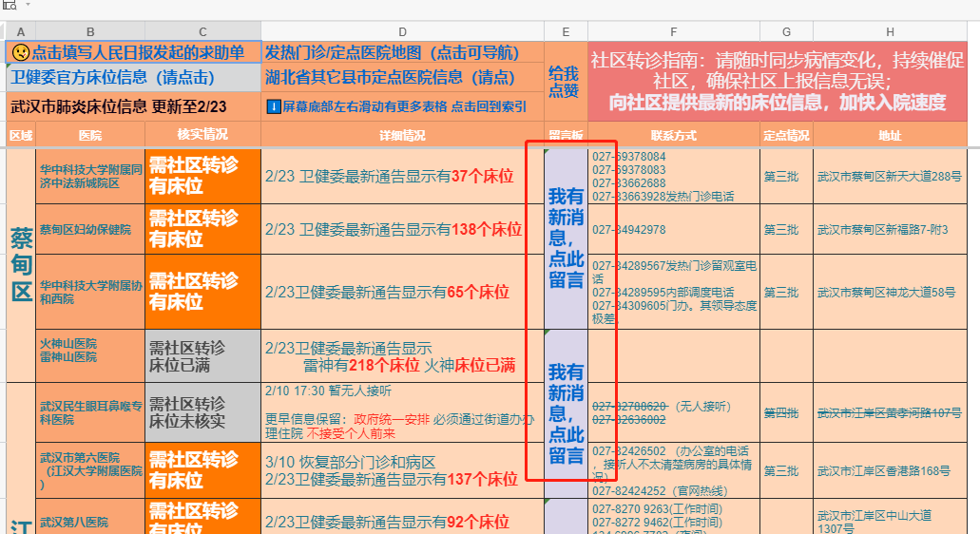This screenshot has width=980, height=534.
Task: Click the 核实情况 column title cell
Action: [x=202, y=134]
